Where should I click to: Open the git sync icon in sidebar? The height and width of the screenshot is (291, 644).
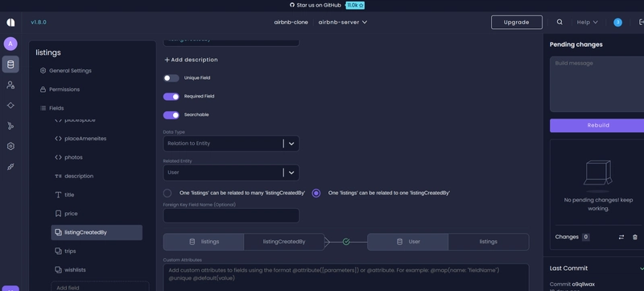(10, 126)
